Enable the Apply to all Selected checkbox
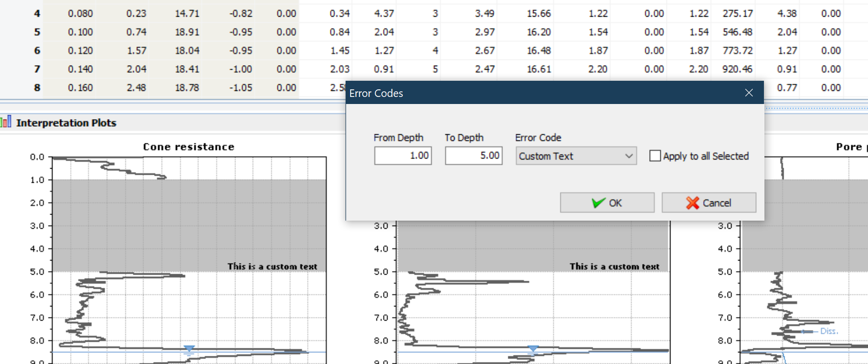This screenshot has height=364, width=868. pos(655,156)
